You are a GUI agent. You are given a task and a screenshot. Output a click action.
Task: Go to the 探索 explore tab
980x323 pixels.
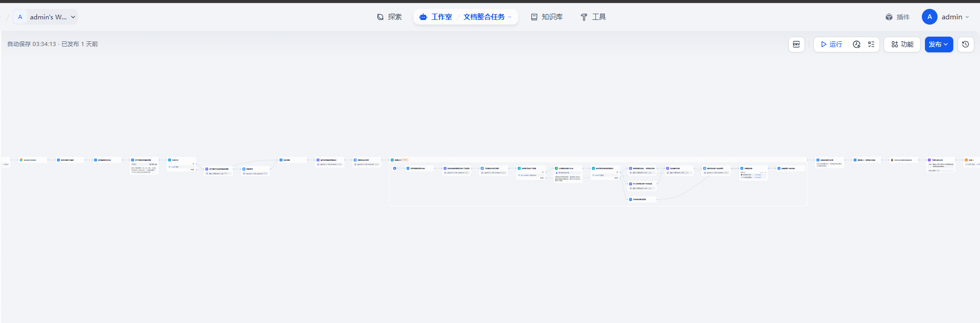point(389,17)
